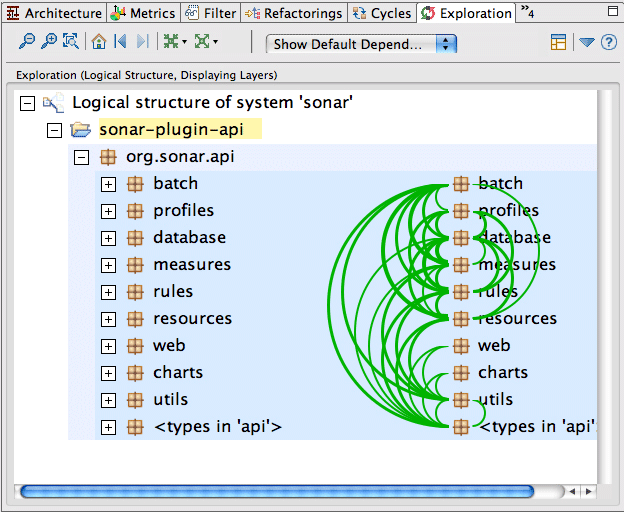Image resolution: width=624 pixels, height=512 pixels.
Task: Click the horizontal scrollbar thumb
Action: coord(276,492)
